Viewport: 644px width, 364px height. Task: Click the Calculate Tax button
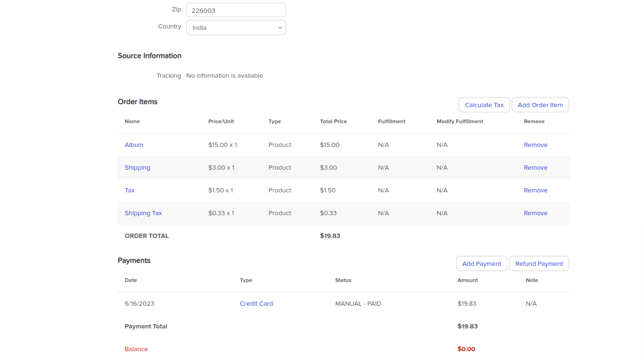(484, 105)
